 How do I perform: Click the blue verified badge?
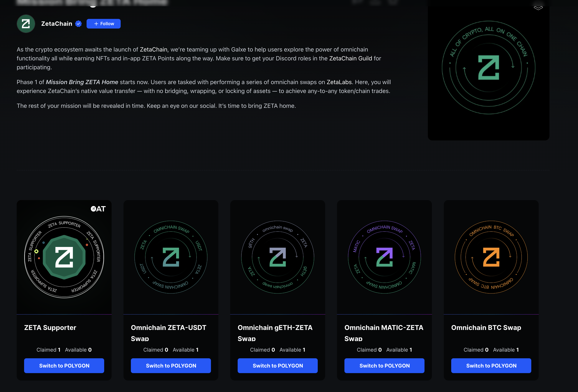79,24
